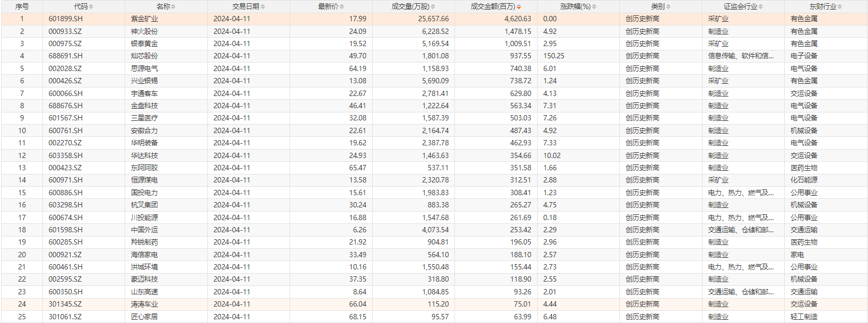The width and height of the screenshot is (868, 323).
Task: Click the 涨跌幅(%) sort icon
Action: pyautogui.click(x=594, y=7)
